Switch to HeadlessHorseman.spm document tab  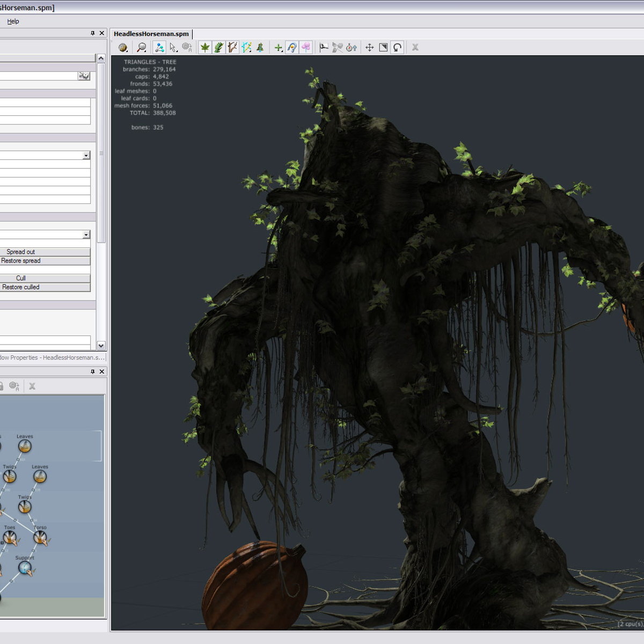point(151,34)
